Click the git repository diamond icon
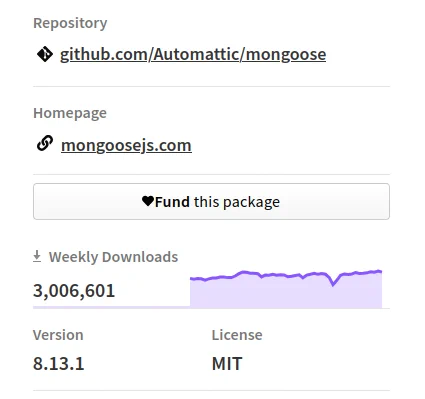The height and width of the screenshot is (399, 425). 45,54
